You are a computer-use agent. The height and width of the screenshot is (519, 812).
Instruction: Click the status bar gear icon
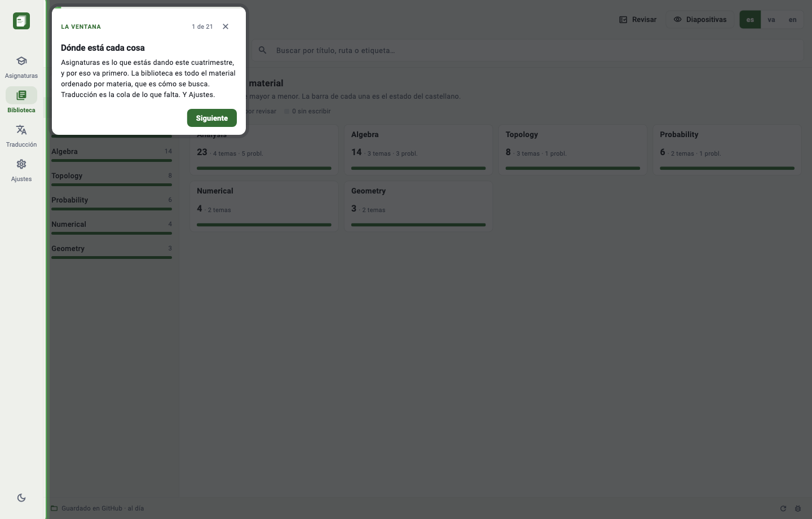(798, 508)
